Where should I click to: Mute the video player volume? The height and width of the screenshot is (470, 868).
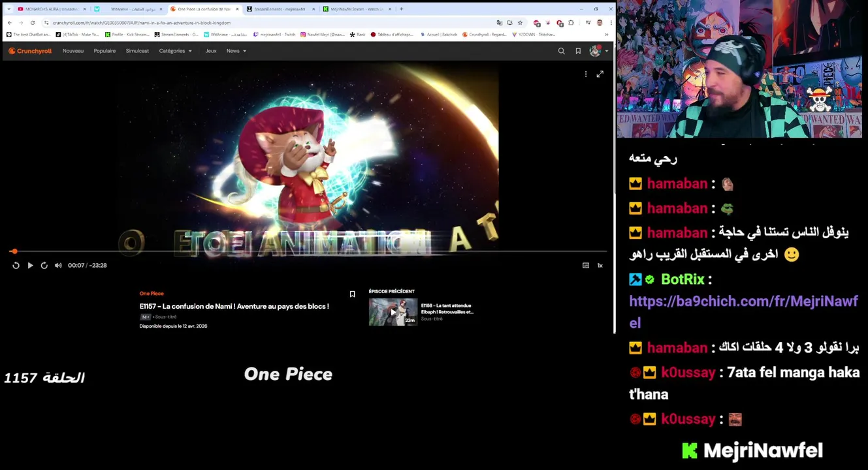pyautogui.click(x=58, y=265)
